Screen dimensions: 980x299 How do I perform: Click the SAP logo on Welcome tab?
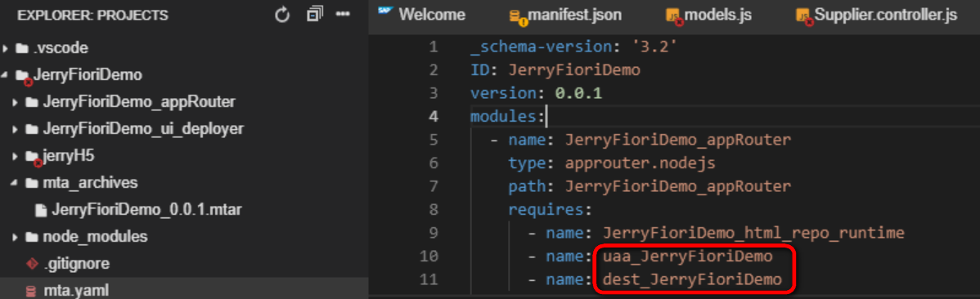[x=385, y=12]
